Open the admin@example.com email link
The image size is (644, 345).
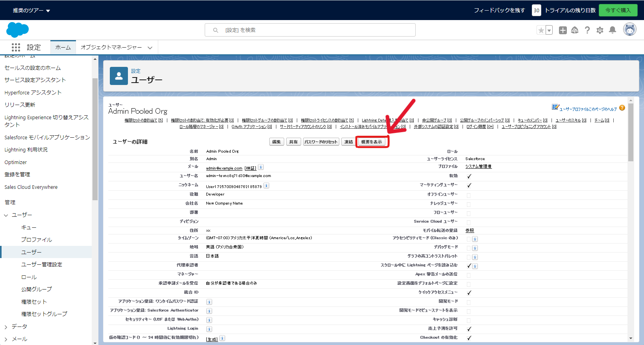[x=224, y=168]
